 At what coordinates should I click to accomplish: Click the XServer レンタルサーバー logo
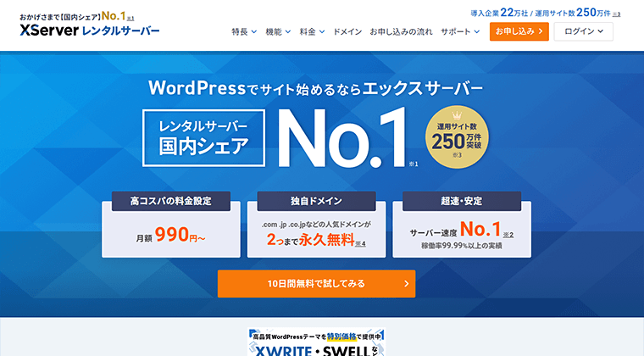[90, 31]
